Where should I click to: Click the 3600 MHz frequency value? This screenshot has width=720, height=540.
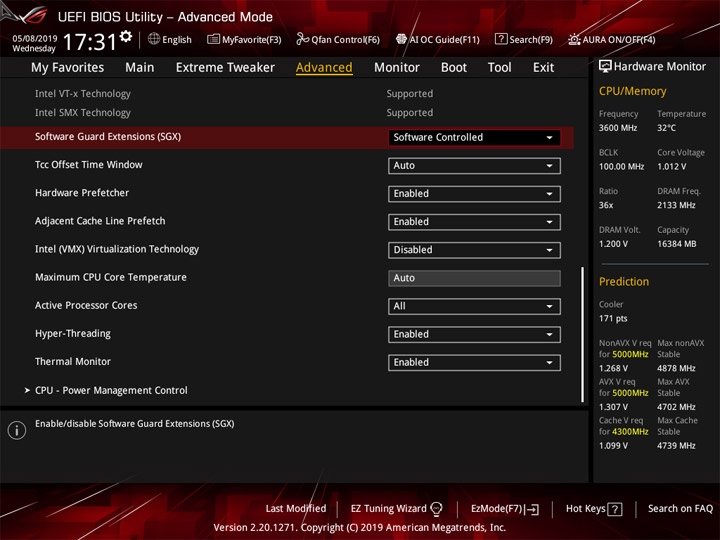(x=618, y=128)
